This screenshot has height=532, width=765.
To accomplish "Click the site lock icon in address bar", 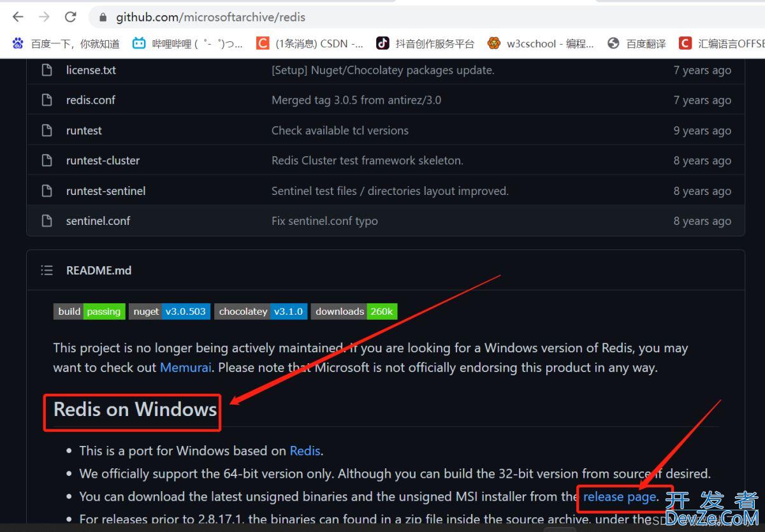I will point(103,18).
